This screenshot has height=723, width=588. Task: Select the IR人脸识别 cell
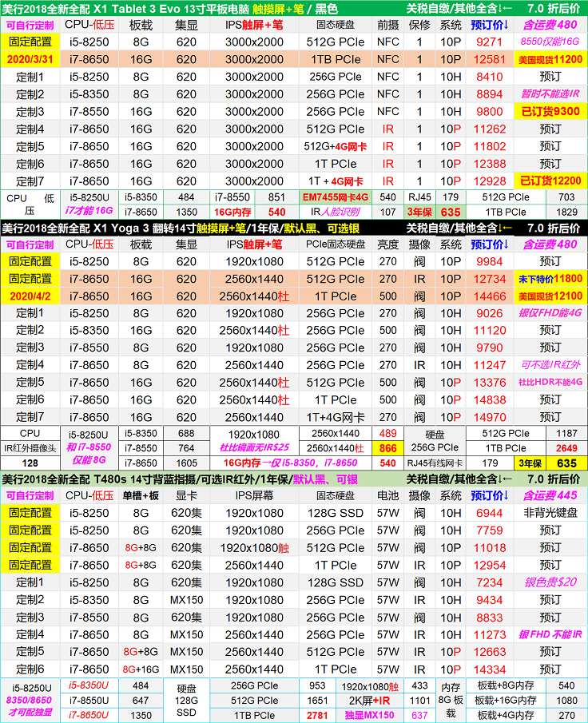335,213
